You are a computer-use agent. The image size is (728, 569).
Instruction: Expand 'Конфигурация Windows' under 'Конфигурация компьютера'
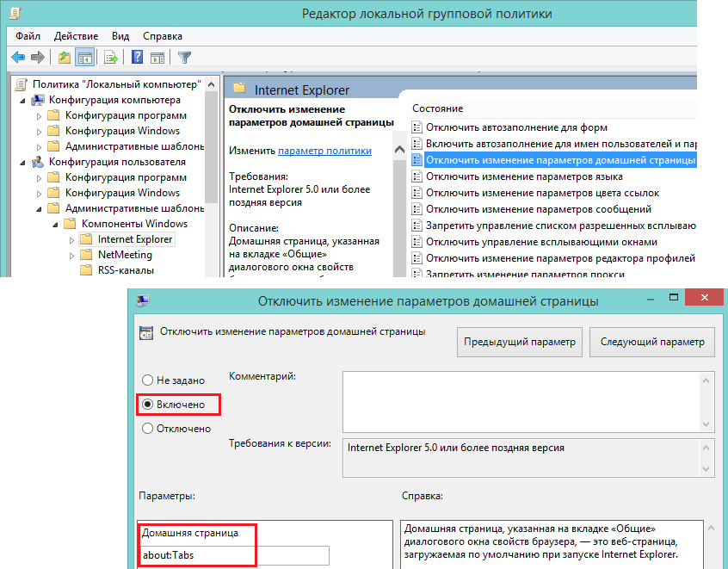pyautogui.click(x=39, y=132)
